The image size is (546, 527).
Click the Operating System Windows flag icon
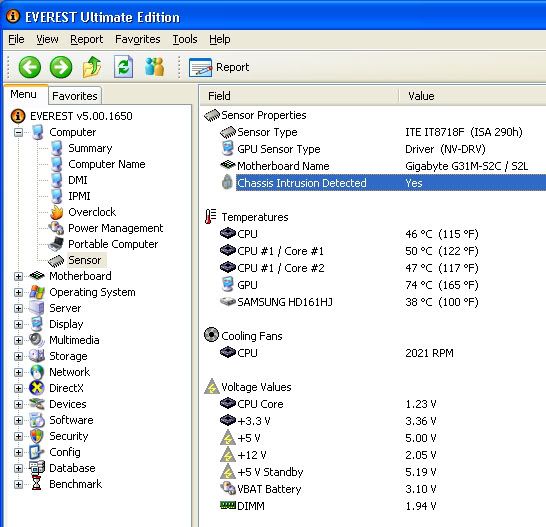(37, 292)
